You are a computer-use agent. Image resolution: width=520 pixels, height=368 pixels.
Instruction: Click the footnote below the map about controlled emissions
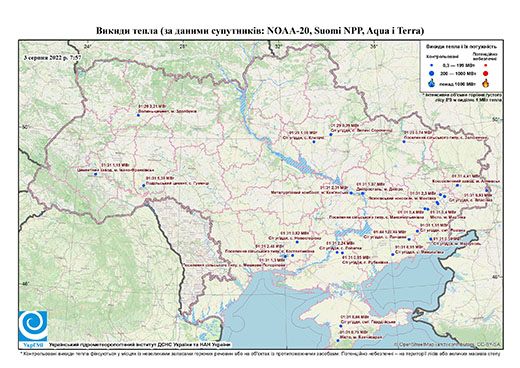(x=260, y=353)
